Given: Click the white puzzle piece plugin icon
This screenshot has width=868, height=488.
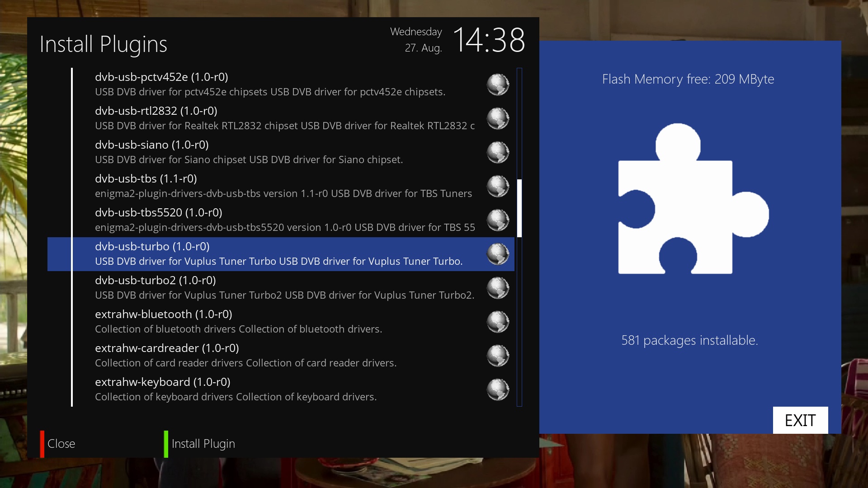Looking at the screenshot, I should [693, 199].
